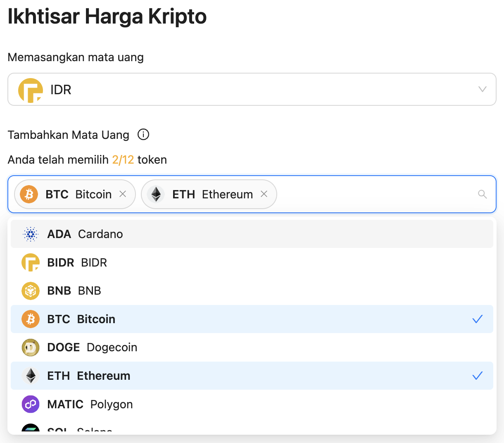This screenshot has height=443, width=504.
Task: Click the search magnifier icon
Action: pyautogui.click(x=482, y=194)
